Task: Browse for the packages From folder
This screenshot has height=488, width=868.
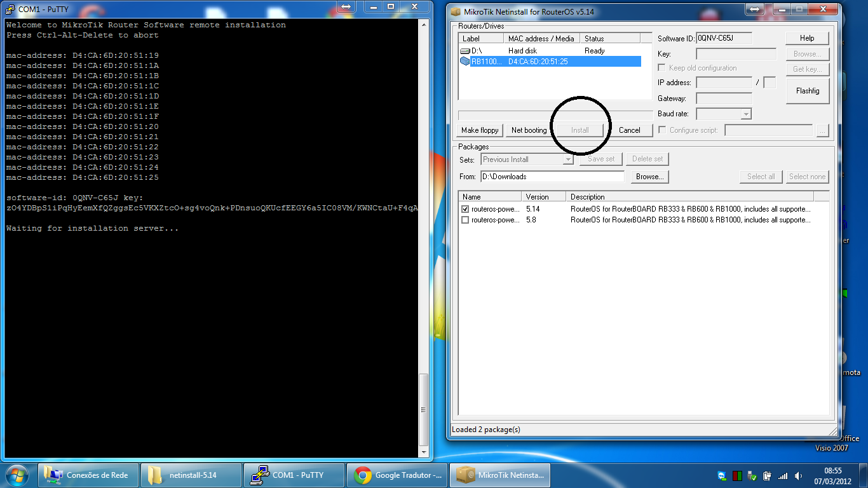Action: (649, 177)
